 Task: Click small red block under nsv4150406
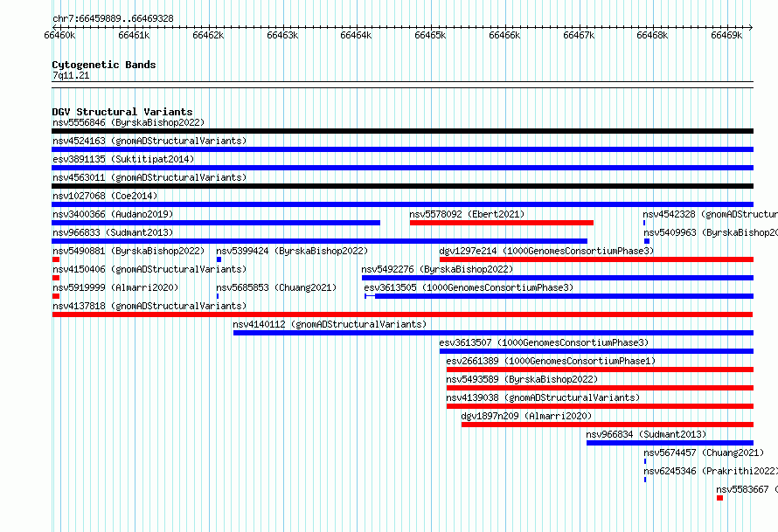tap(56, 278)
